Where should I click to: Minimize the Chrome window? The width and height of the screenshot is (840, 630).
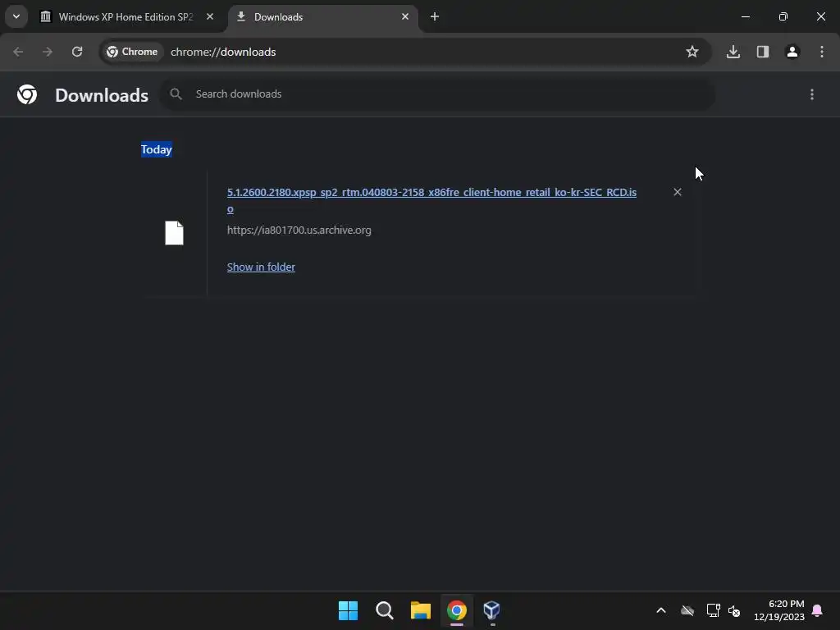pyautogui.click(x=745, y=16)
